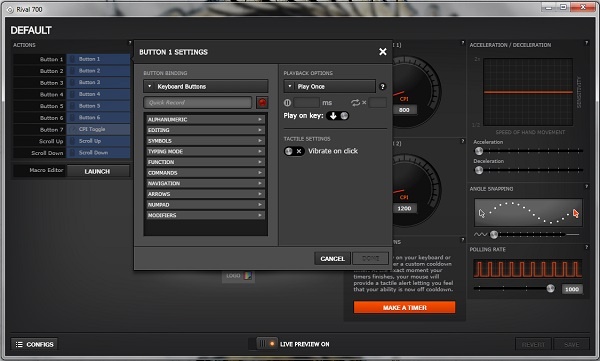600x361 pixels.
Task: Open the Keyboard Buttons binding dropdown
Action: coord(205,87)
